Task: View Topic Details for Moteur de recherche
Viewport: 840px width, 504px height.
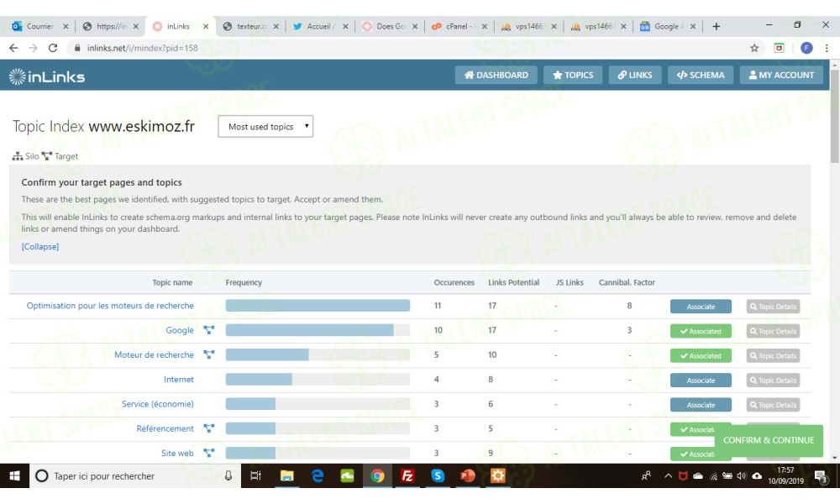Action: click(773, 355)
